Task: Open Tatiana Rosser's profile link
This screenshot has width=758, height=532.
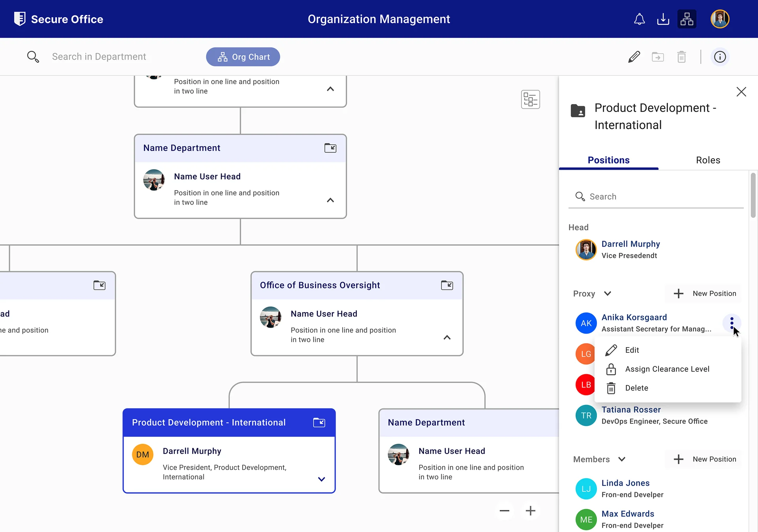Action: pos(631,410)
